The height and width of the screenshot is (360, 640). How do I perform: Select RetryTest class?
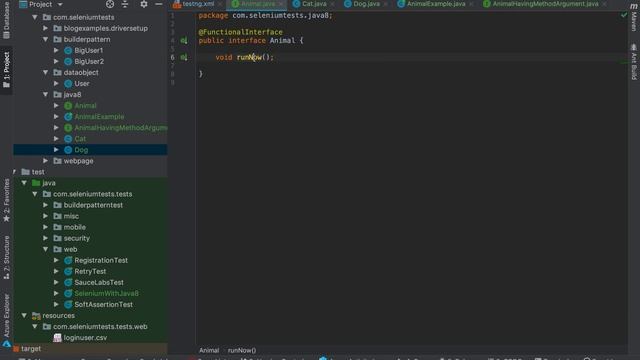[90, 271]
